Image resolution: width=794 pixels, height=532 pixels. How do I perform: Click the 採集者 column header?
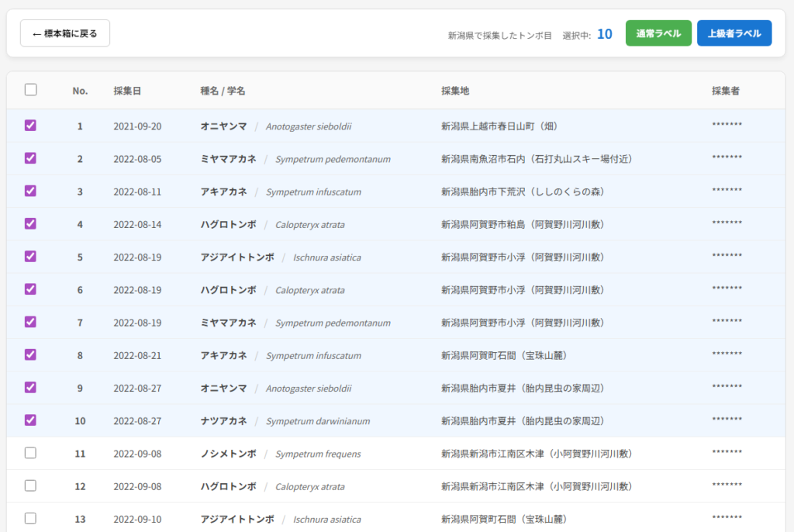726,91
